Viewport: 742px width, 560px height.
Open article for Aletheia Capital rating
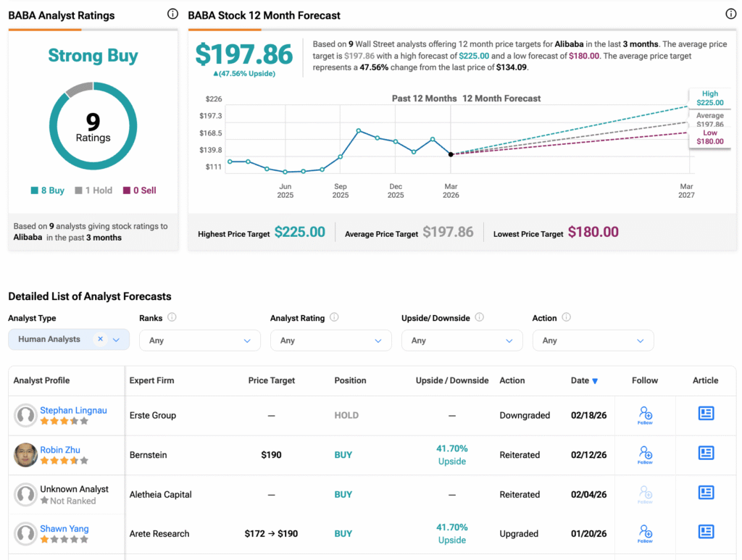click(x=706, y=493)
